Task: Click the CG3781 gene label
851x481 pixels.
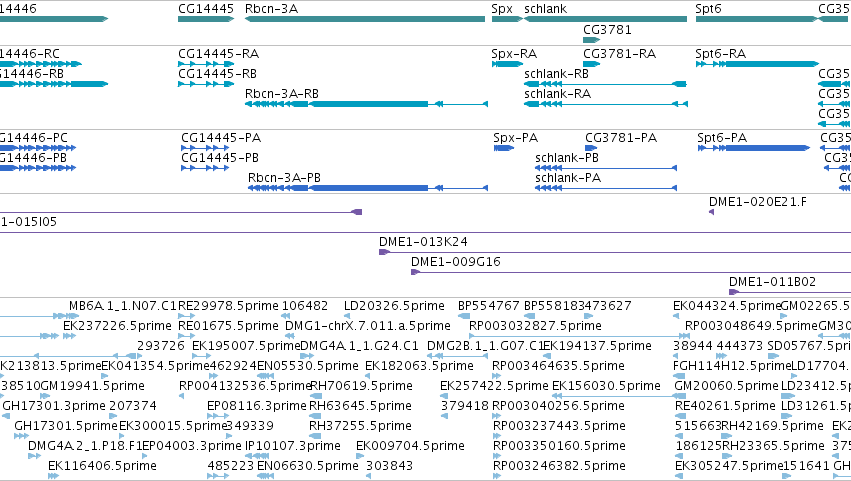Action: [x=607, y=29]
